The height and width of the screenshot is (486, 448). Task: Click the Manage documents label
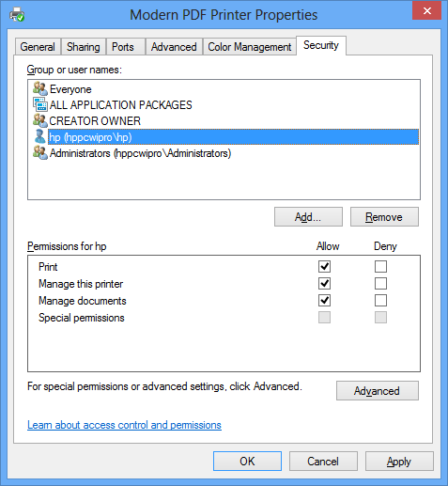[83, 301]
